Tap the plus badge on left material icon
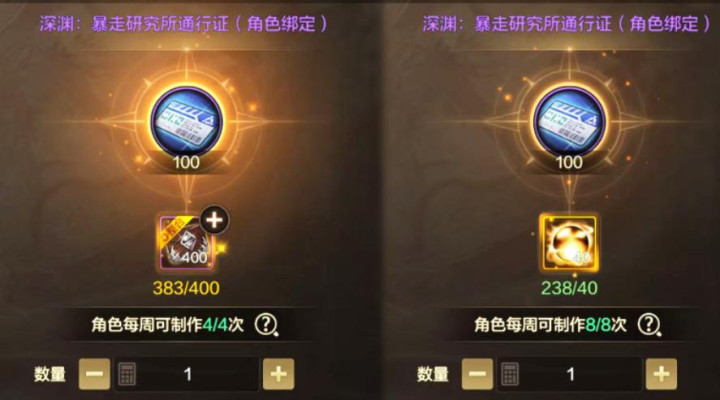 tap(214, 220)
